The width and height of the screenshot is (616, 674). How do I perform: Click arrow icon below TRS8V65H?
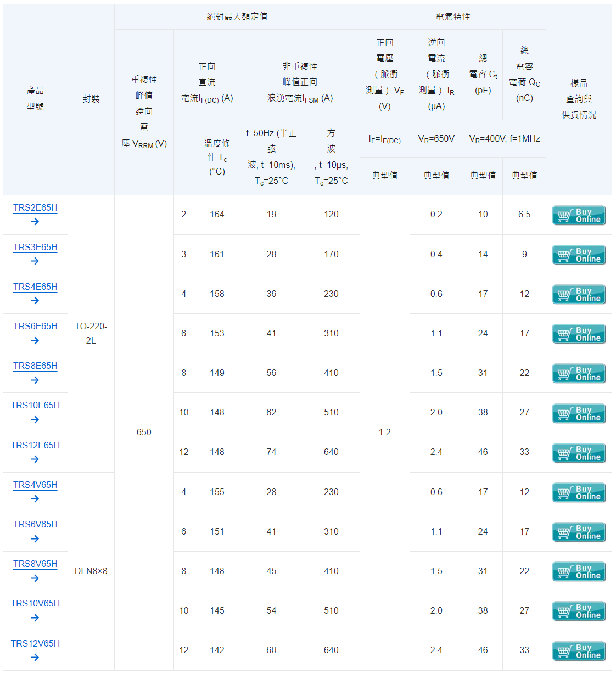[x=35, y=578]
